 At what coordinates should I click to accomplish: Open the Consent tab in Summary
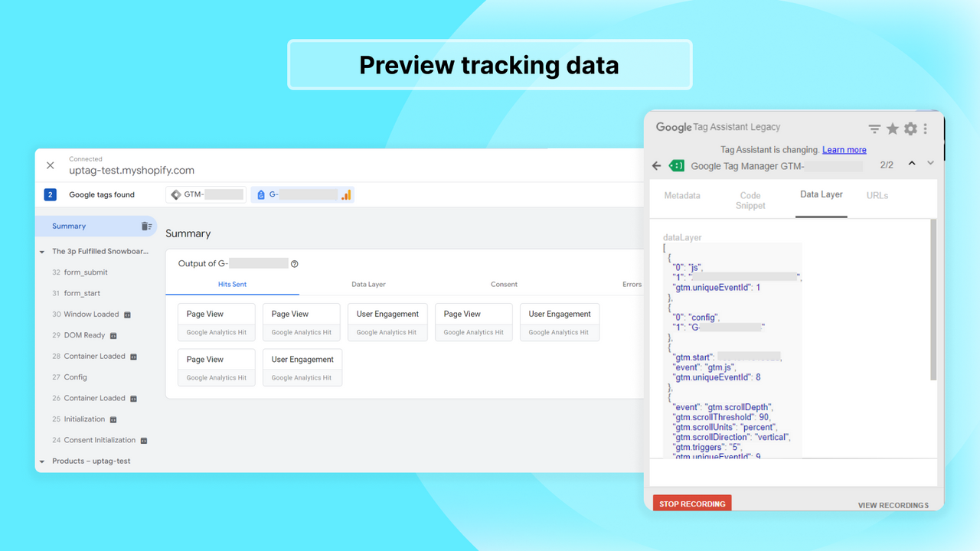click(x=504, y=284)
